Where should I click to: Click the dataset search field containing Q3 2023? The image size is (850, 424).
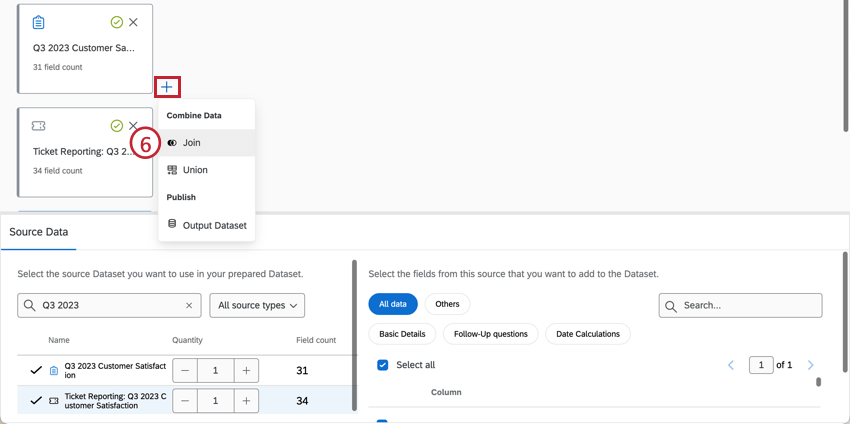point(110,305)
